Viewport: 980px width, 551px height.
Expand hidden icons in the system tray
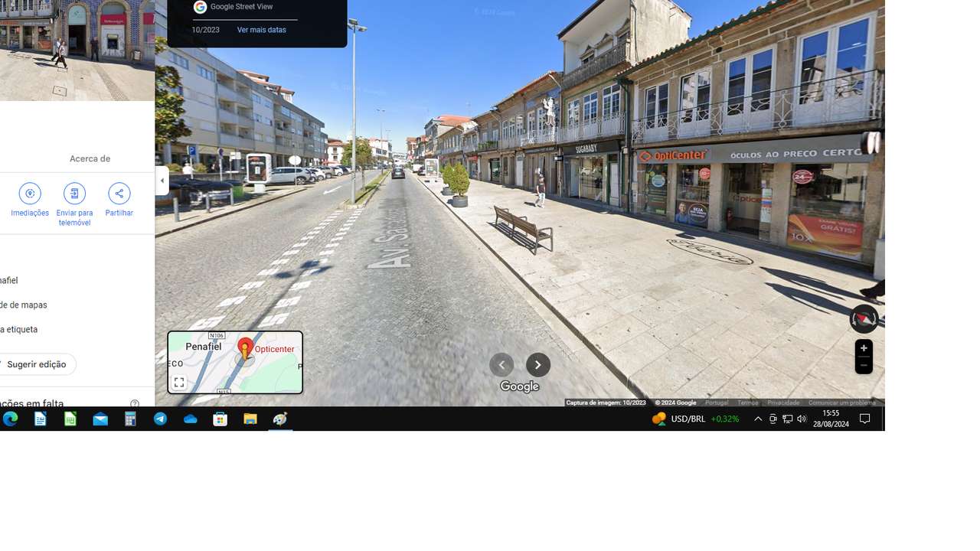click(757, 419)
